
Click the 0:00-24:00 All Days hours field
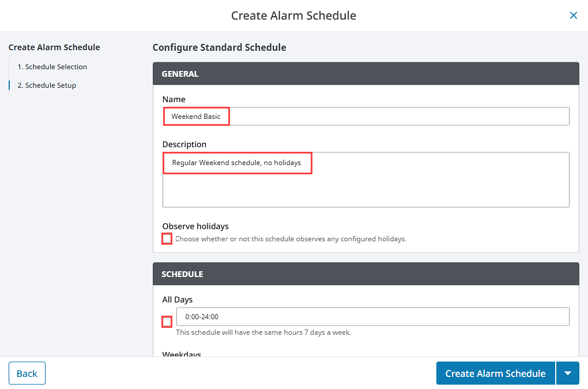373,316
